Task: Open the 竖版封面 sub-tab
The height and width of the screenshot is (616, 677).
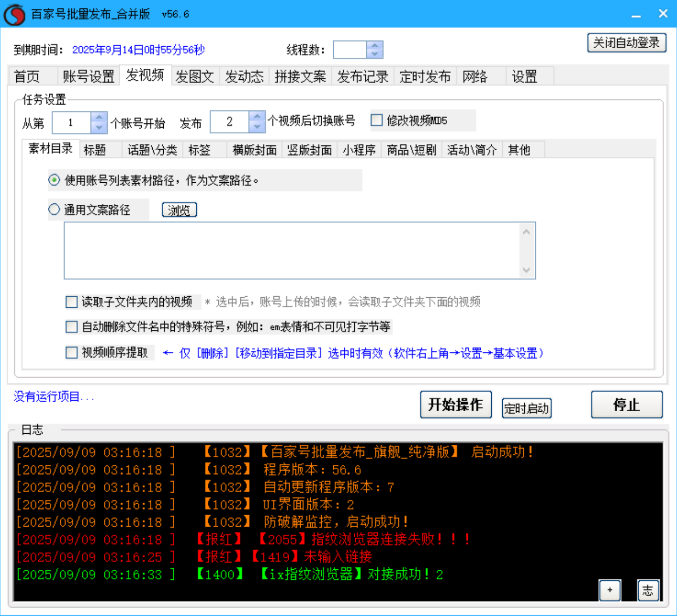Action: [x=309, y=150]
